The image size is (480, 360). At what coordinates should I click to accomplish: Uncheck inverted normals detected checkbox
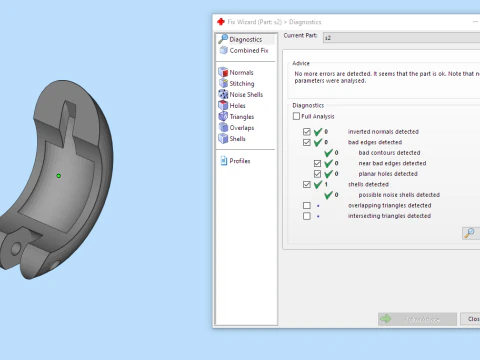tap(307, 132)
